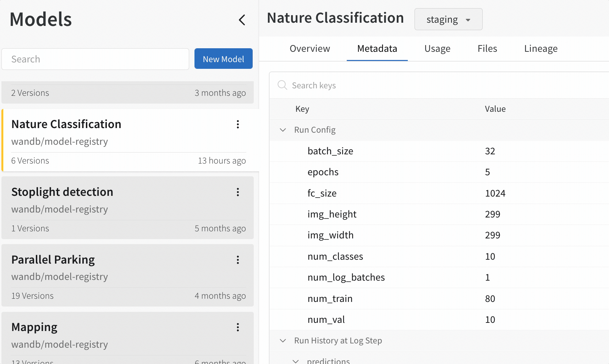Open the Nature Classification three-dot menu
Screen dimensions: 609x364
pos(238,124)
